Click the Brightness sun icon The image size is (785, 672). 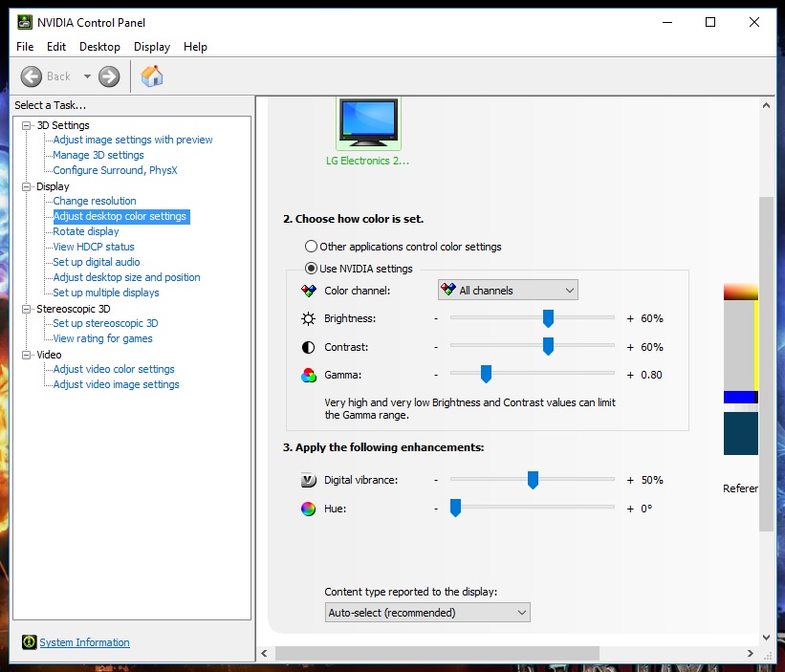click(308, 318)
